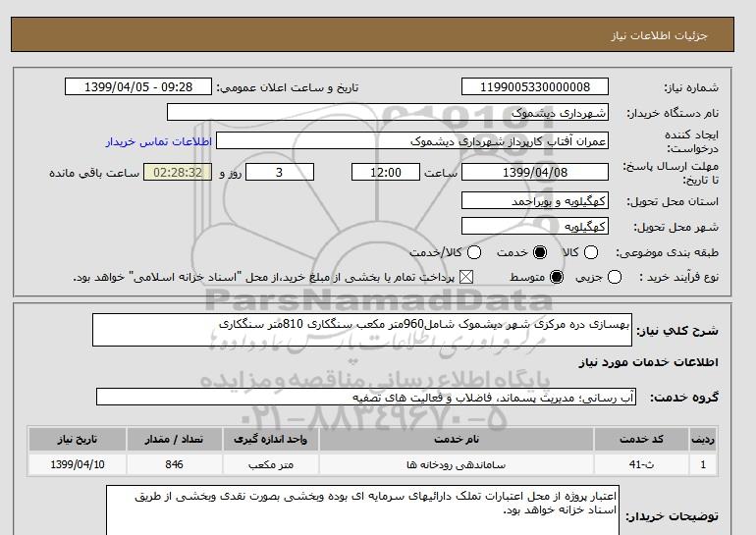This screenshot has width=756, height=535.
Task: Click the buyer name field شهرداری دیشموک
Action: 387,113
